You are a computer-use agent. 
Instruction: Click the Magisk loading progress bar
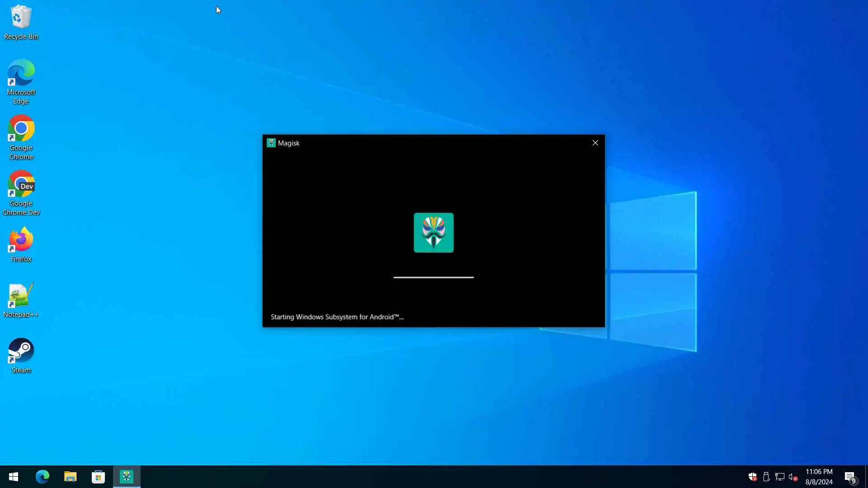434,277
